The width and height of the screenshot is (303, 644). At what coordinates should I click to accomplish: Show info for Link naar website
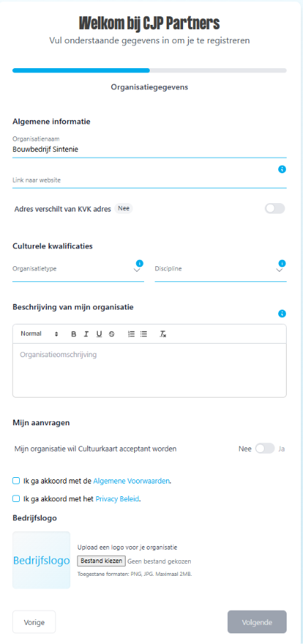282,169
